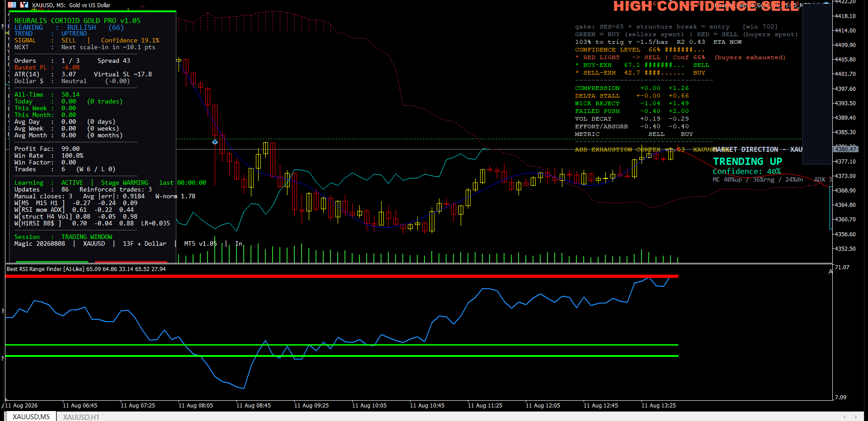Select the XAUUSD,M5 chart tab
The width and height of the screenshot is (868, 421).
point(31,416)
